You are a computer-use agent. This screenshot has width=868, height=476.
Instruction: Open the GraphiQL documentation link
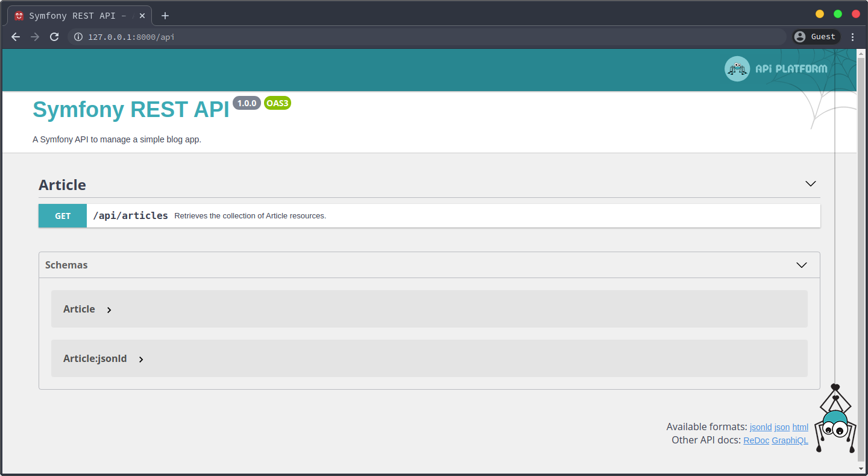point(790,440)
